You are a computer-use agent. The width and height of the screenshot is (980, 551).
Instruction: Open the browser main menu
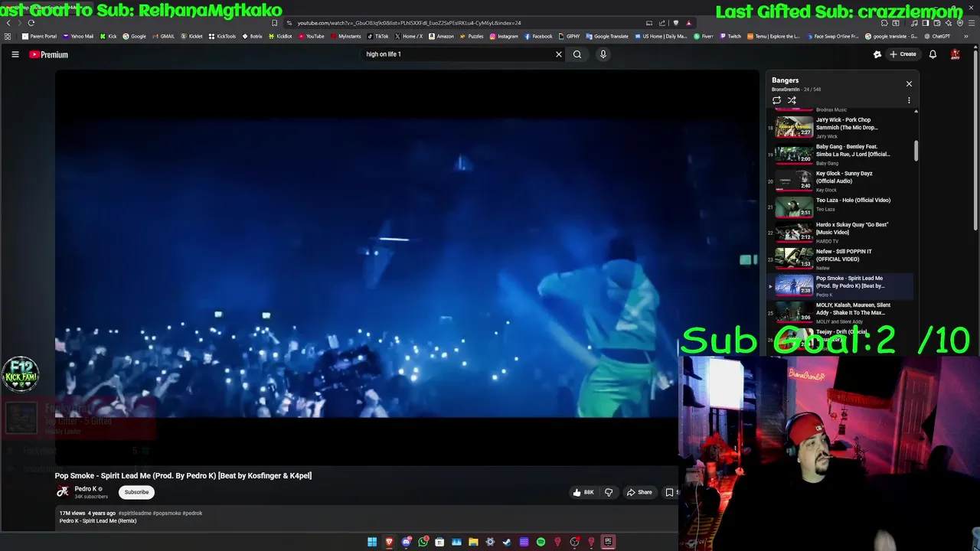971,23
